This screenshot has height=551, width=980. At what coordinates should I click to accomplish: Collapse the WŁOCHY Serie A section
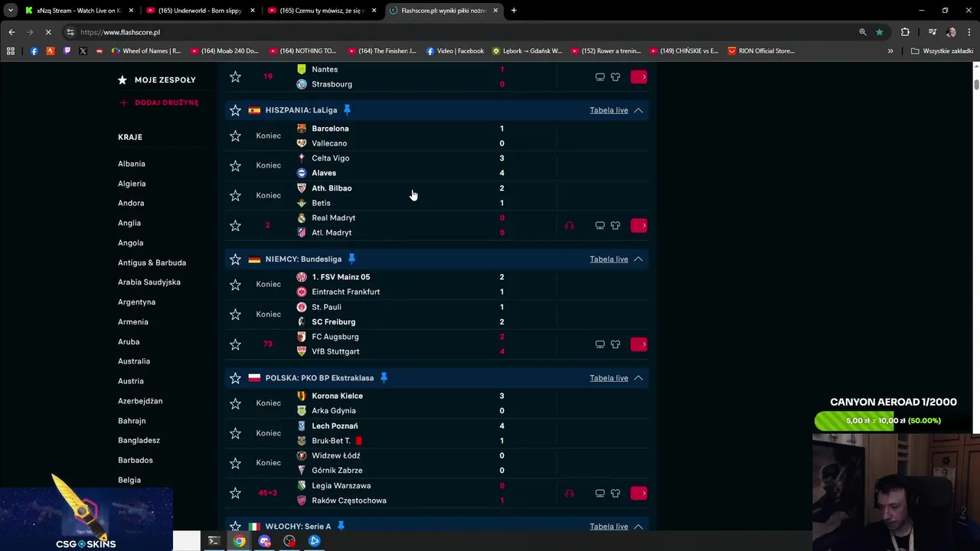click(638, 527)
